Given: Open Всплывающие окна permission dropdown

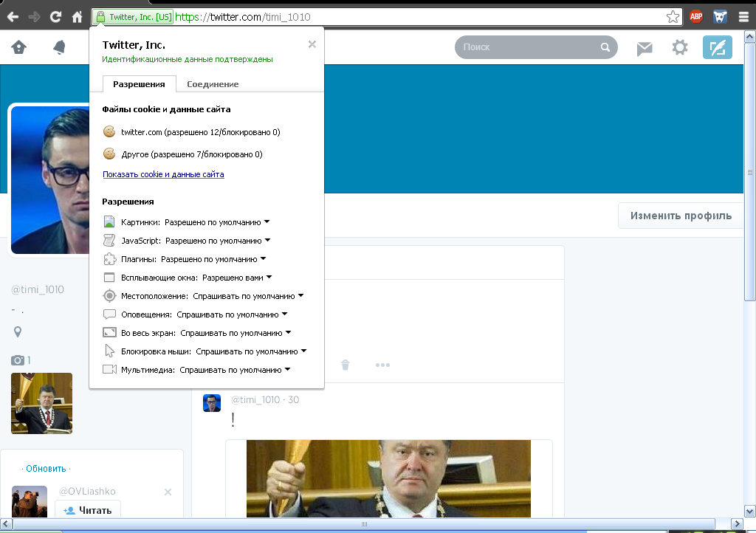Looking at the screenshot, I should [x=269, y=277].
